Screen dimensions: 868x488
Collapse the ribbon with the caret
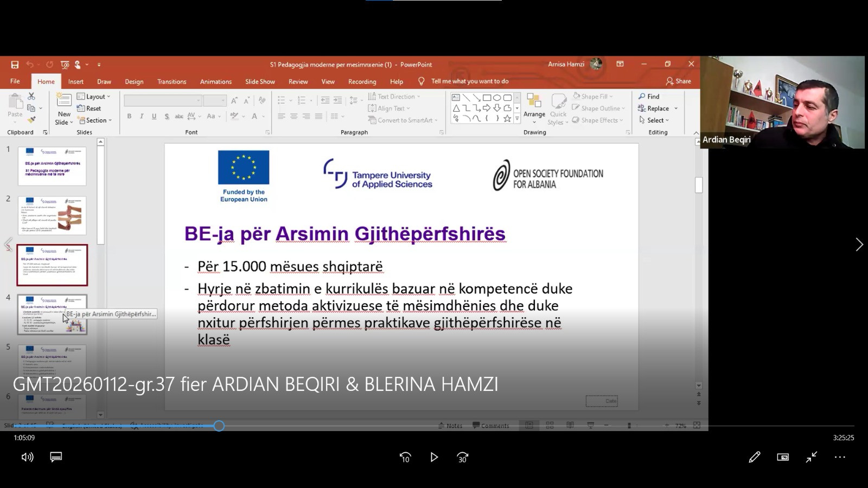click(696, 133)
